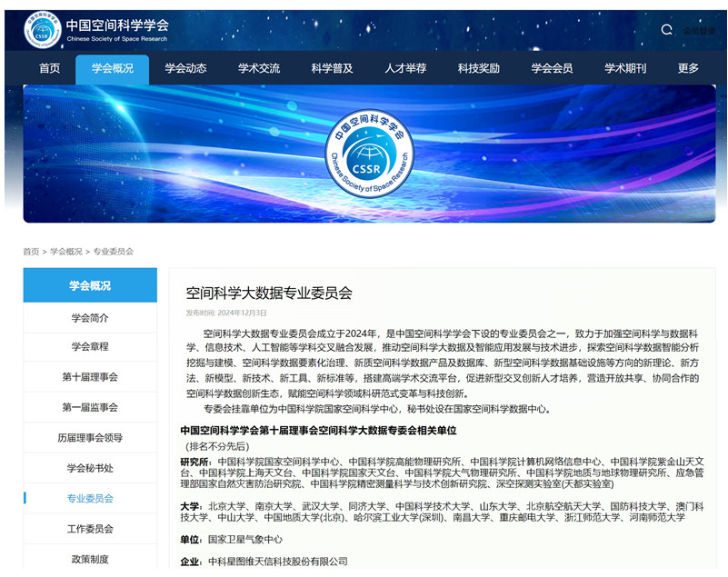Open 学会章程 in the sidebar
The width and height of the screenshot is (728, 577).
(x=90, y=347)
